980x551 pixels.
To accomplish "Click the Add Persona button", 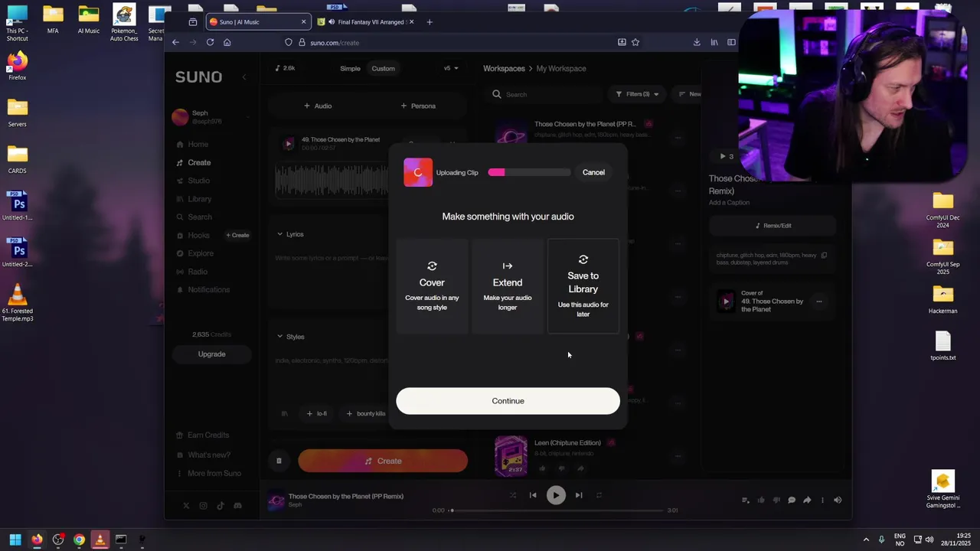I will (418, 106).
